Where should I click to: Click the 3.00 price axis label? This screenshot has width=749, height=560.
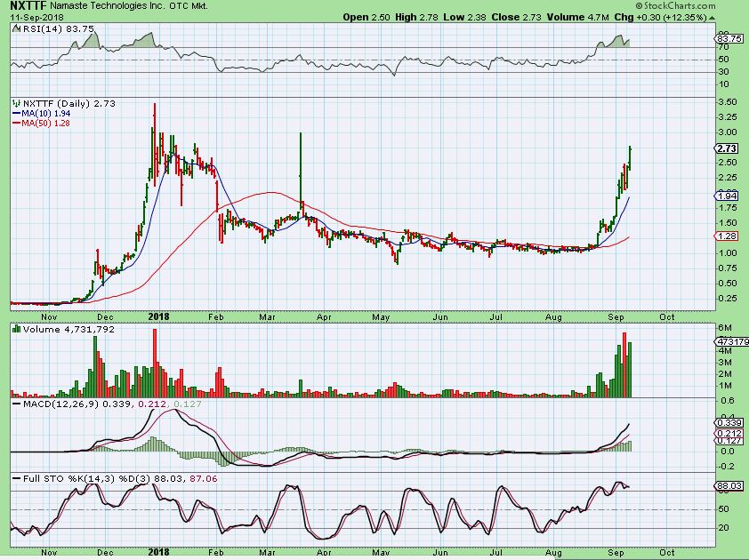pos(727,132)
